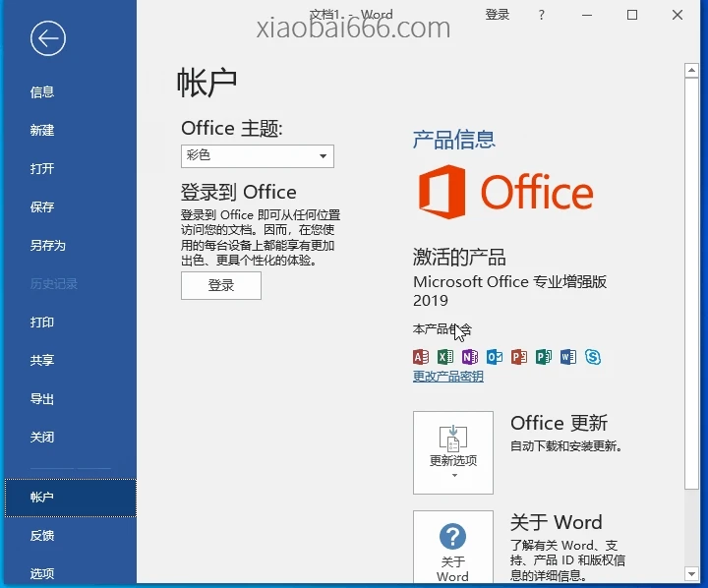Click the 'Office 更新' heading

[x=559, y=423]
